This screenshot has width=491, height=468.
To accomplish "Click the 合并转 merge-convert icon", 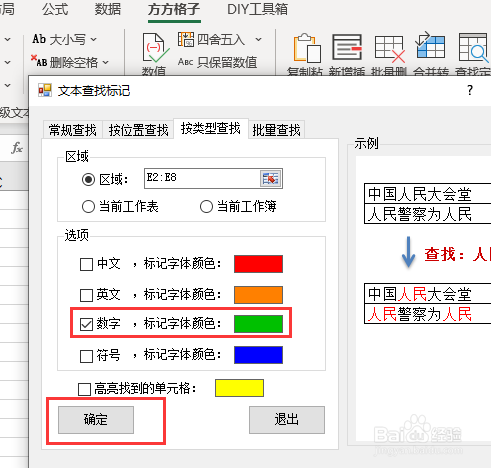I will coord(430,46).
